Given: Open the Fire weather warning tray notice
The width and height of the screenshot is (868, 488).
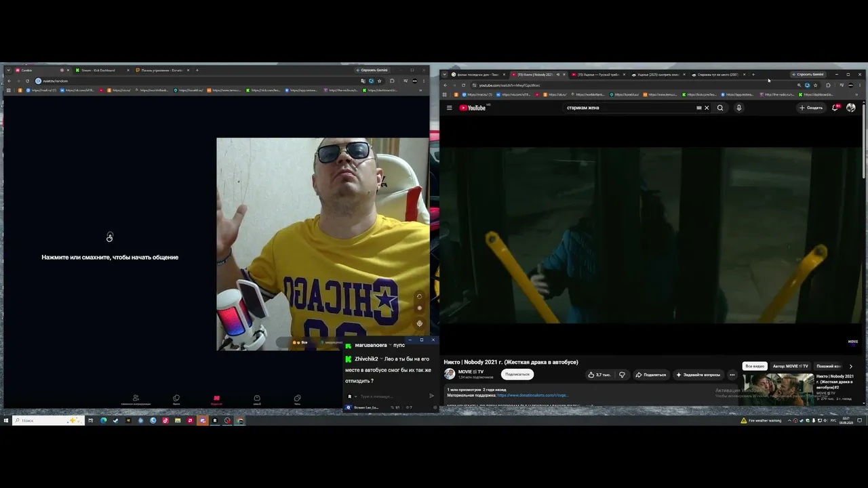Looking at the screenshot, I should click(761, 421).
